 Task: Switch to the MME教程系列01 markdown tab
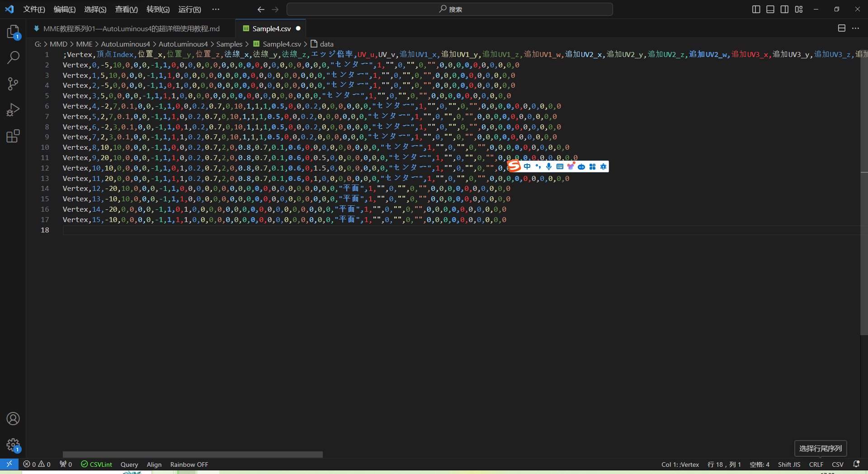point(131,28)
